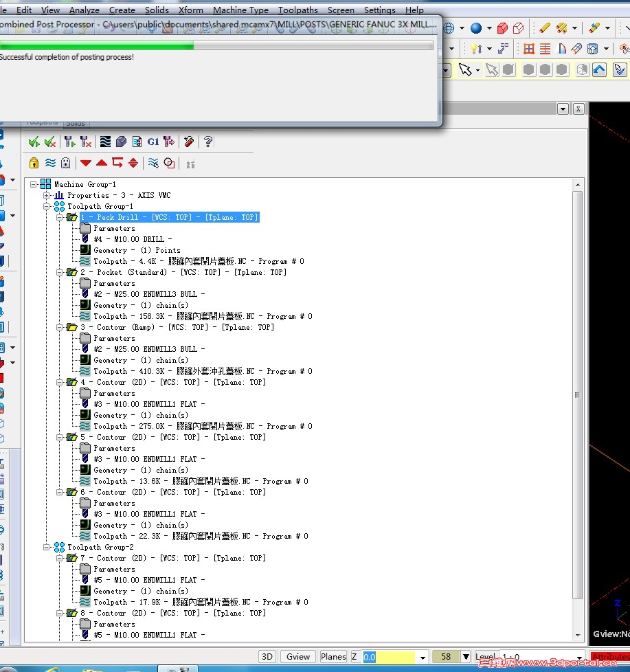Open the Xform menu
This screenshot has height=672, width=630.
(191, 10)
